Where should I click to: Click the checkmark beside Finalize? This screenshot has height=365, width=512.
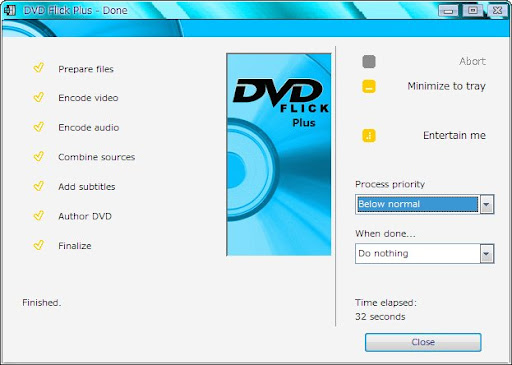tap(39, 245)
